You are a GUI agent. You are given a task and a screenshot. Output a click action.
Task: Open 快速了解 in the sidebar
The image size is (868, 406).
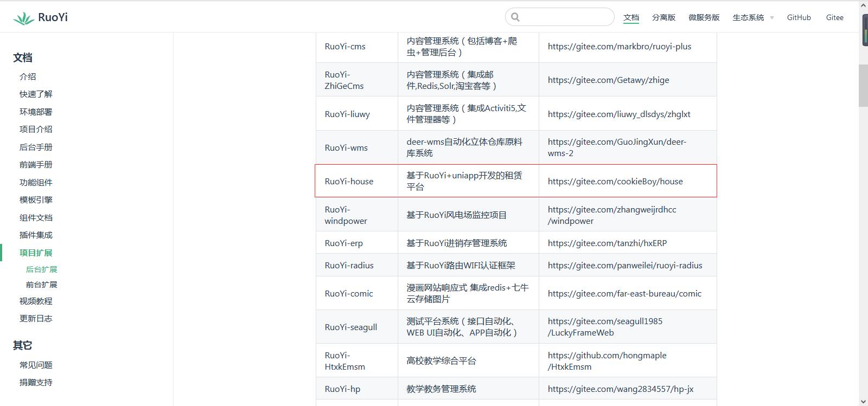pyautogui.click(x=36, y=94)
